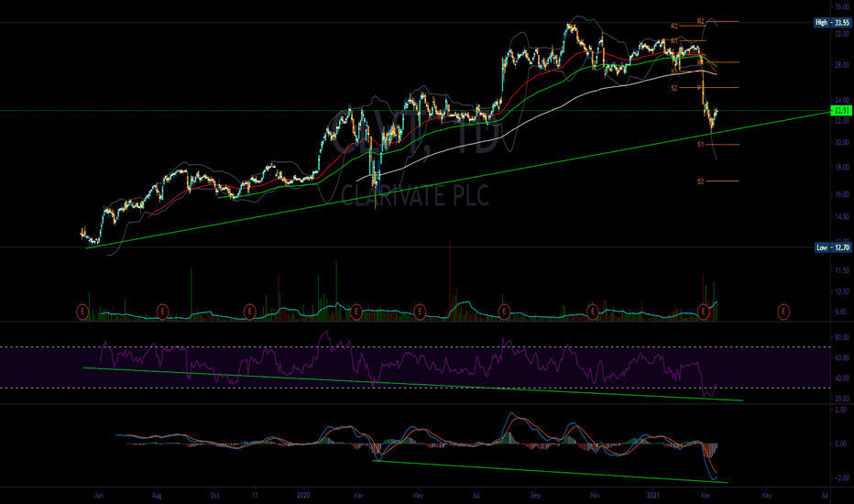Open the earnings marker at May 2020
The height and width of the screenshot is (504, 854).
point(420,312)
